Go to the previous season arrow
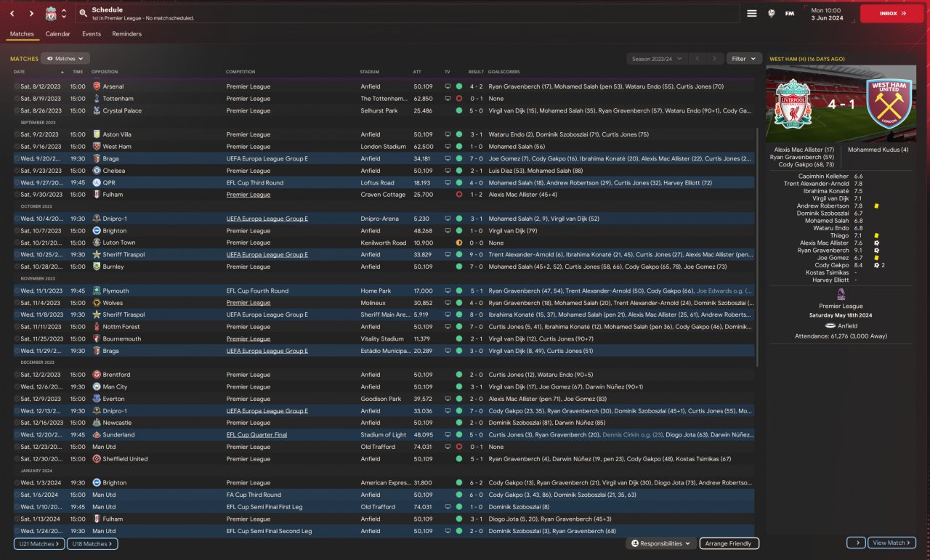The width and height of the screenshot is (930, 560). (x=697, y=59)
